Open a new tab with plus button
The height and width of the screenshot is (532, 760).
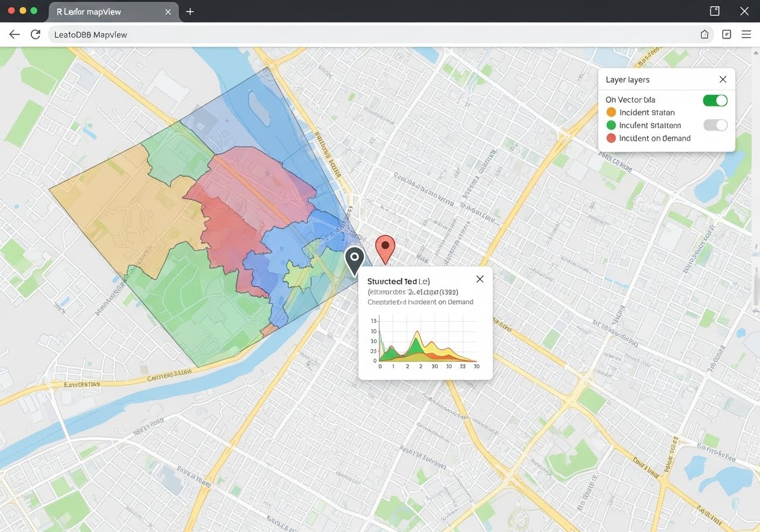[x=190, y=11]
